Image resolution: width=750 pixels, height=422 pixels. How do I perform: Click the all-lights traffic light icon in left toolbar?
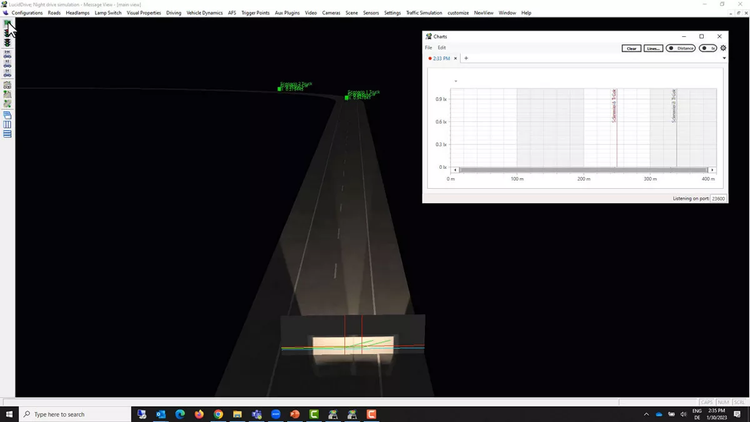click(7, 43)
